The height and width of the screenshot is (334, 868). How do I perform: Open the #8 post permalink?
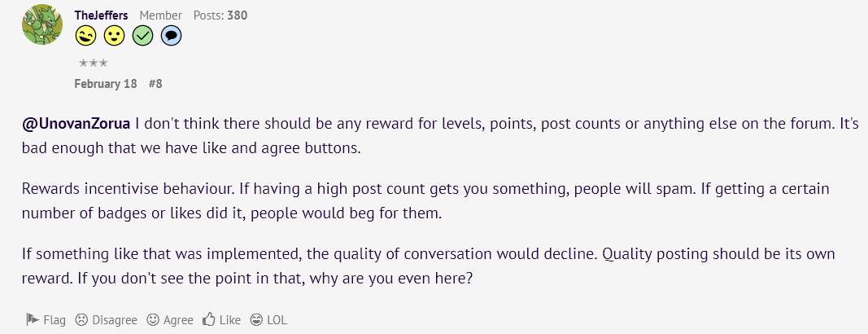pyautogui.click(x=155, y=84)
